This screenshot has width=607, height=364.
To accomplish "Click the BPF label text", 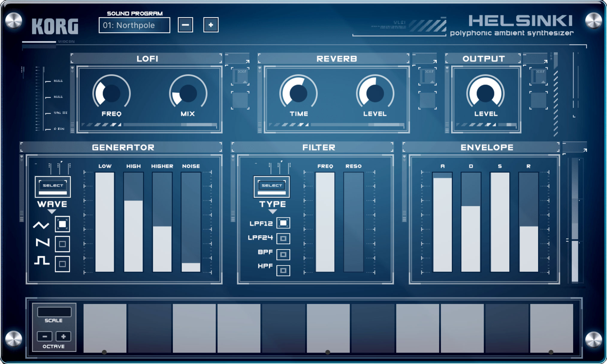I will (265, 252).
